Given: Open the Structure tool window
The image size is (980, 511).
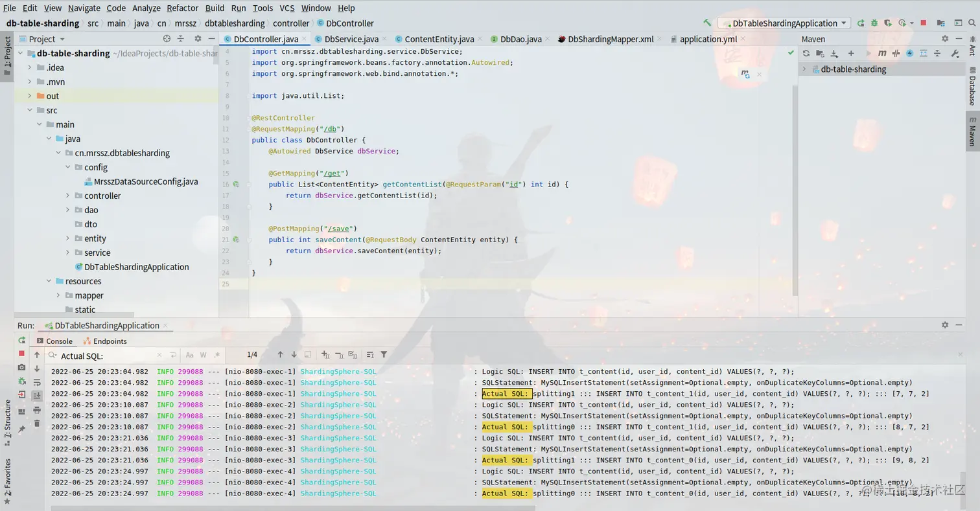Looking at the screenshot, I should coord(8,423).
